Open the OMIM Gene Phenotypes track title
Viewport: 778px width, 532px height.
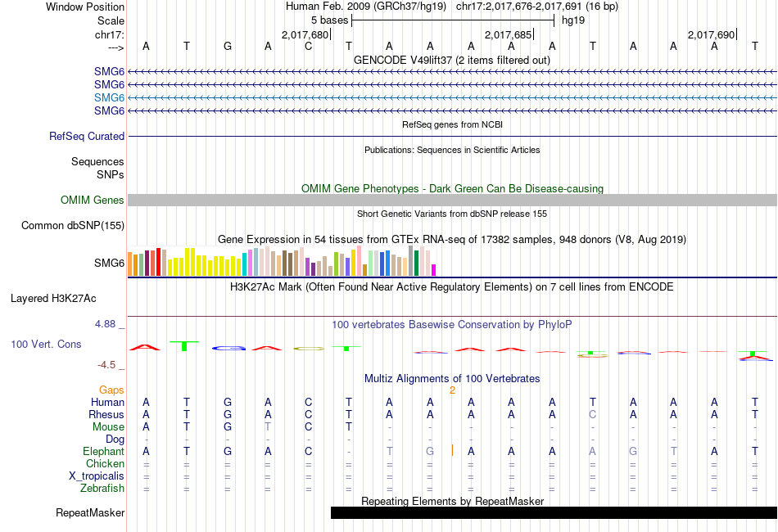(452, 188)
